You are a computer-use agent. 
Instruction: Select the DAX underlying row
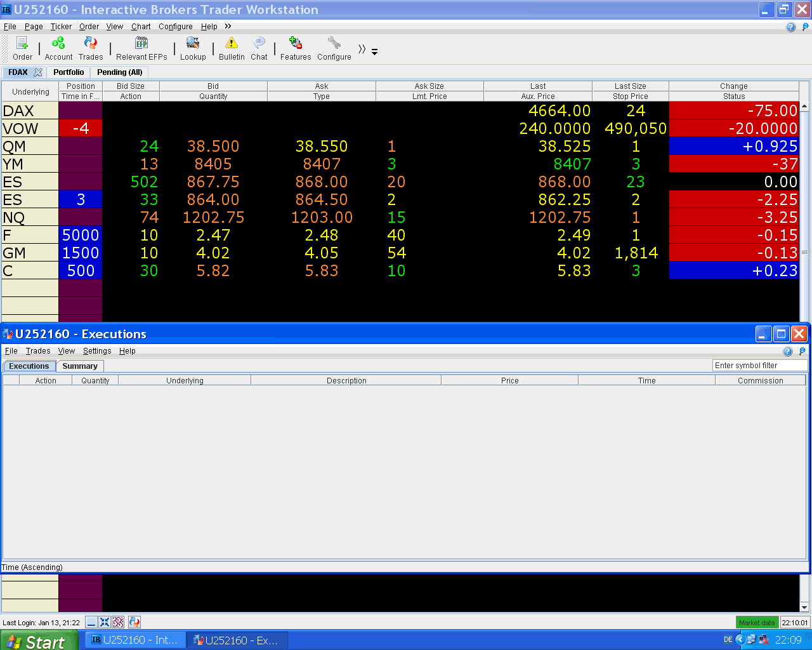pos(30,110)
